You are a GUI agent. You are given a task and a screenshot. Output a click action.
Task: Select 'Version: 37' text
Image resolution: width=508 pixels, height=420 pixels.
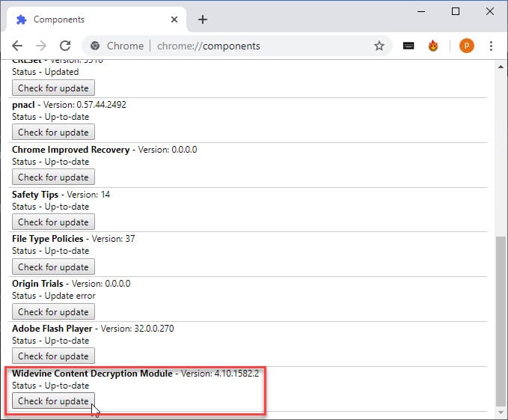click(x=113, y=239)
